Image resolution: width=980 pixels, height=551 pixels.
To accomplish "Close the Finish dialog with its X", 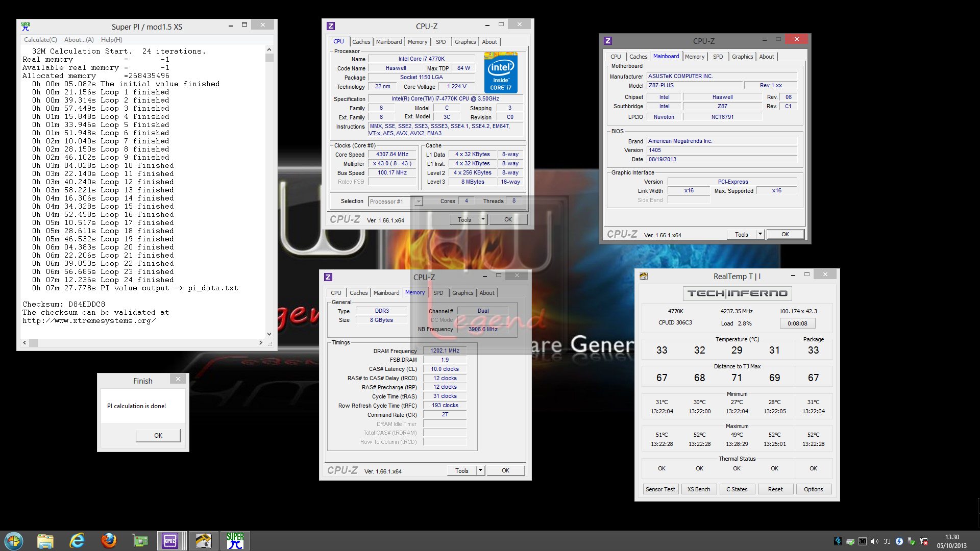I will (x=178, y=379).
